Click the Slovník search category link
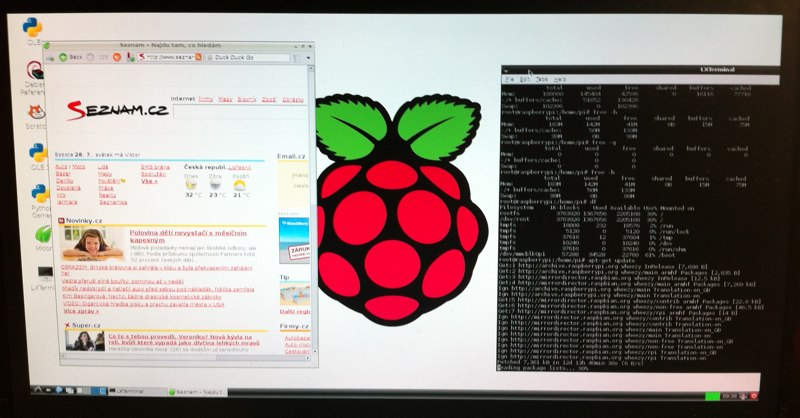The width and height of the screenshot is (800, 418). pyautogui.click(x=247, y=99)
